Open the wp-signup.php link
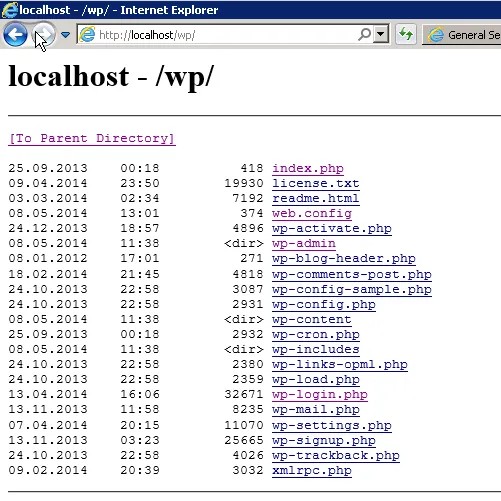 point(324,440)
